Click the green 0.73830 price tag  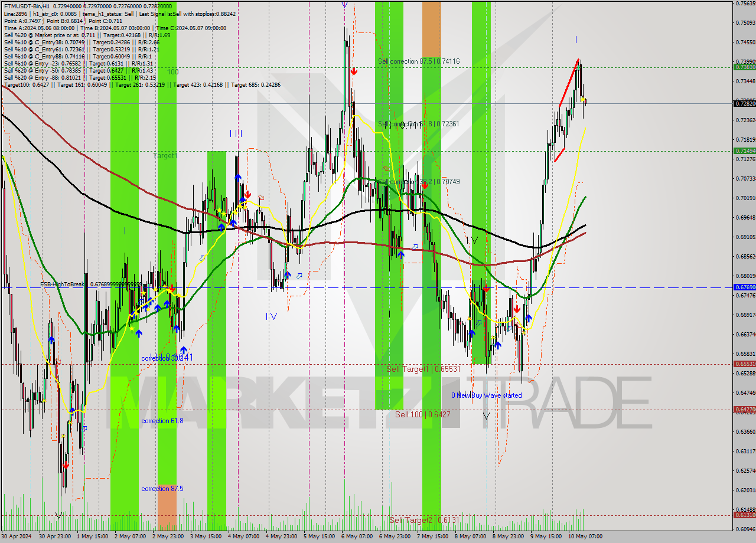click(x=744, y=67)
